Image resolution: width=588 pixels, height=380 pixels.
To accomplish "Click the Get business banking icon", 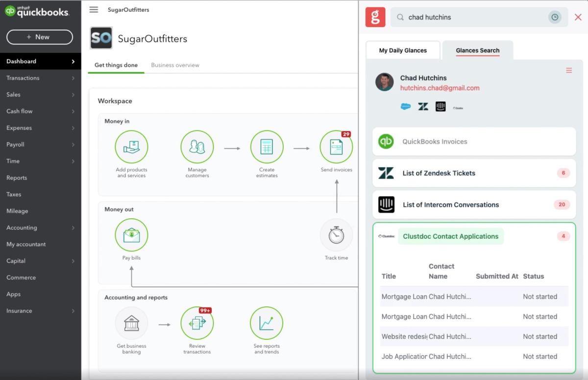I will click(x=131, y=323).
